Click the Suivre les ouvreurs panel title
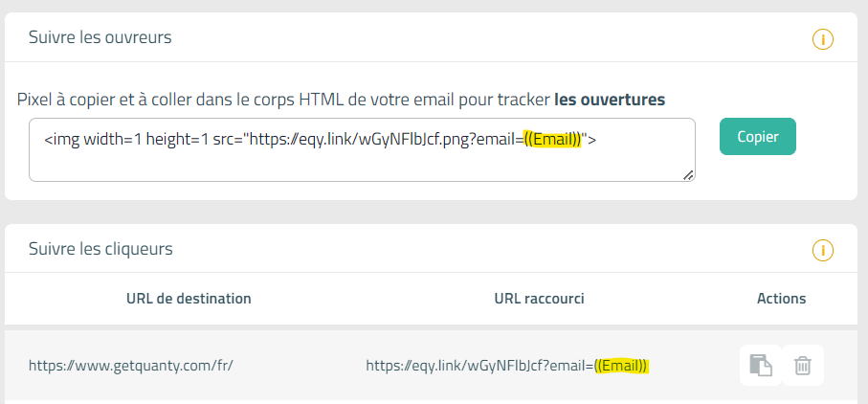Image resolution: width=868 pixels, height=404 pixels. point(100,37)
